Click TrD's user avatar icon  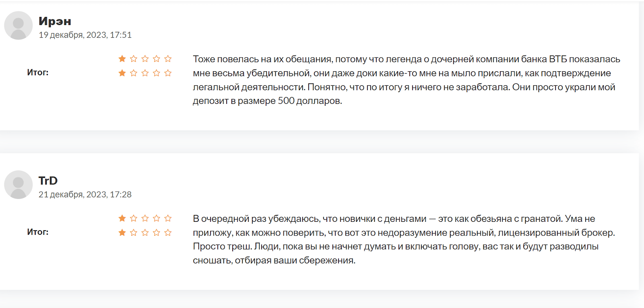pyautogui.click(x=18, y=185)
